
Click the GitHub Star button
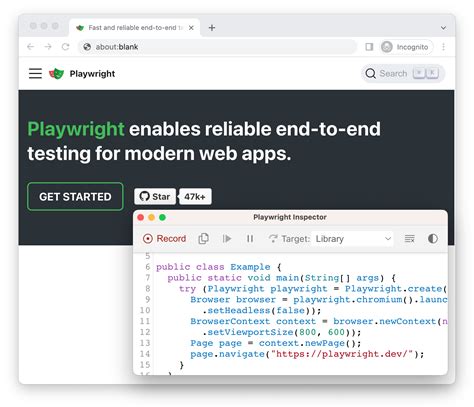(x=155, y=197)
